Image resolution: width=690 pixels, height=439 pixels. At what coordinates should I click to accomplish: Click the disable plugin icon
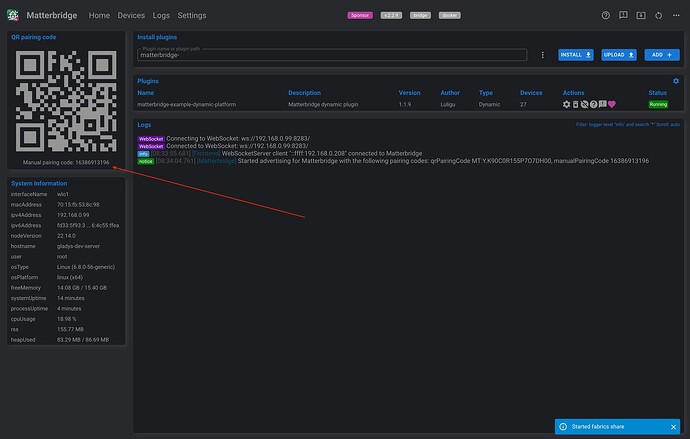584,104
